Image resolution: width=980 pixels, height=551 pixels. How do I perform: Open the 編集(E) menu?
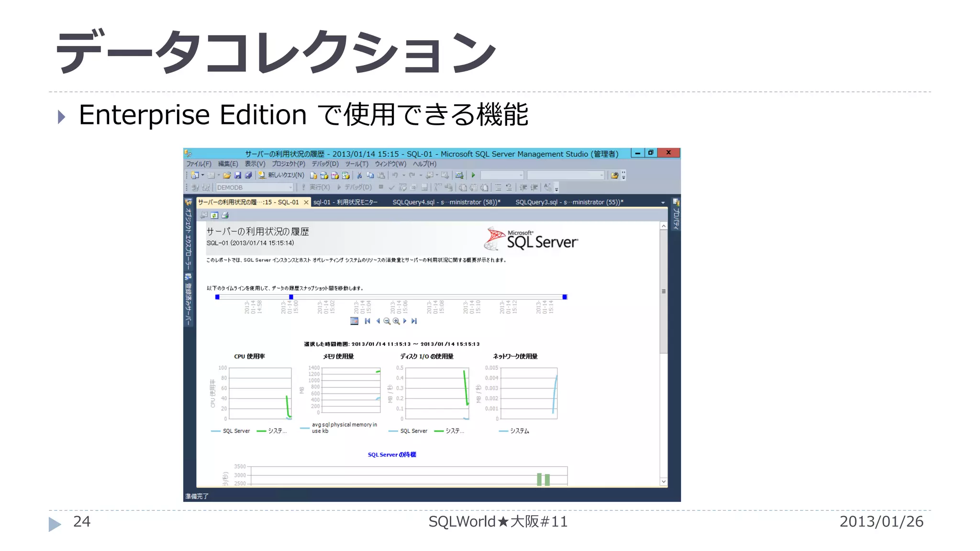(228, 164)
